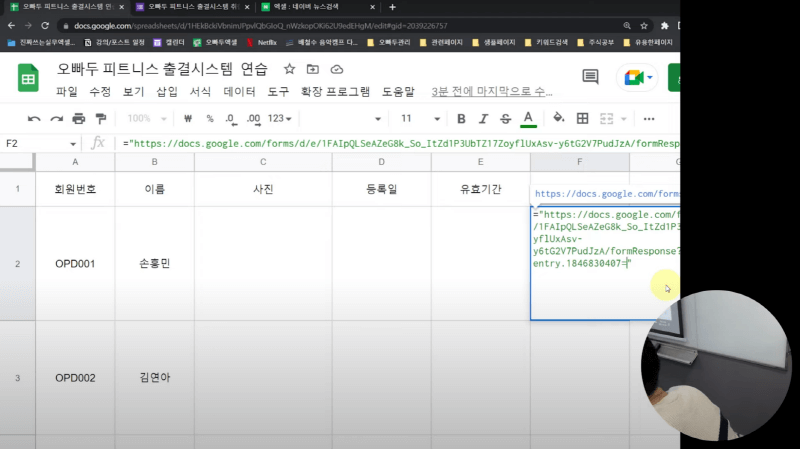Expand the Name box F2 dropdown
Viewport: 800px width, 449px height.
point(73,144)
